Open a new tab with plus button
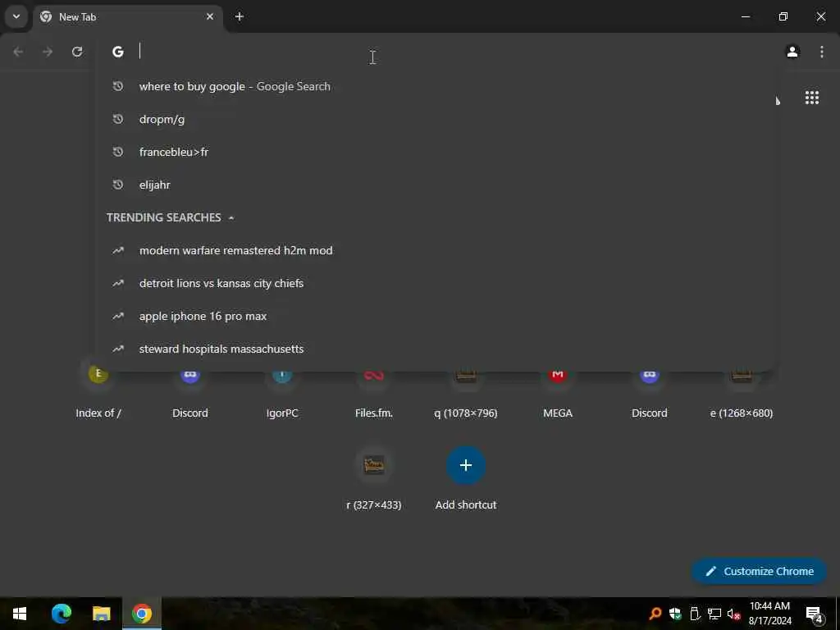This screenshot has width=840, height=630. tap(240, 16)
